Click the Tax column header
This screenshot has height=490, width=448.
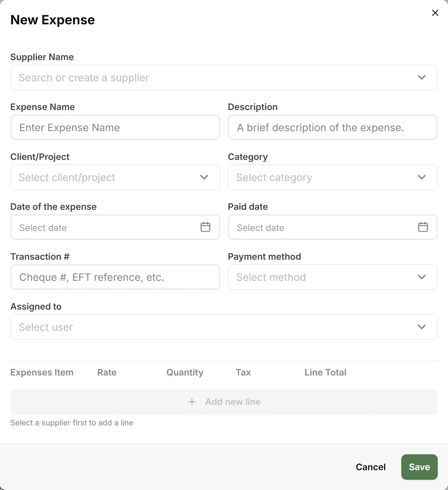coord(243,372)
